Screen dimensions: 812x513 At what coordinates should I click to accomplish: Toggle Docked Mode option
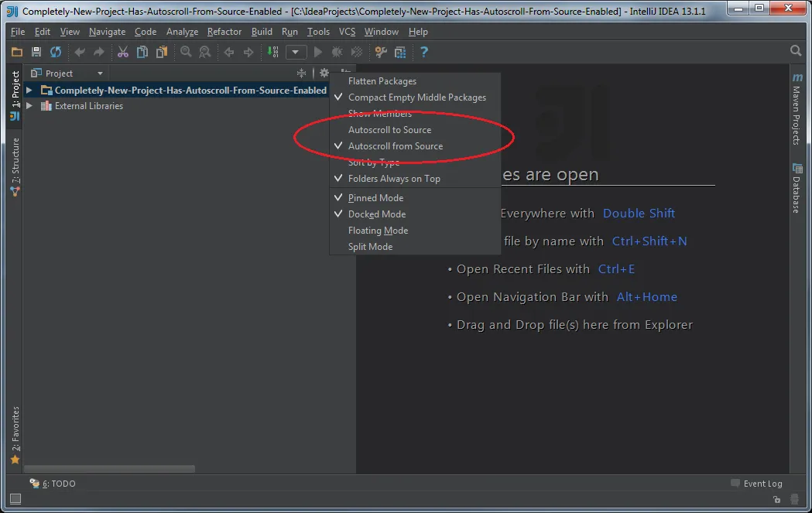point(415,214)
